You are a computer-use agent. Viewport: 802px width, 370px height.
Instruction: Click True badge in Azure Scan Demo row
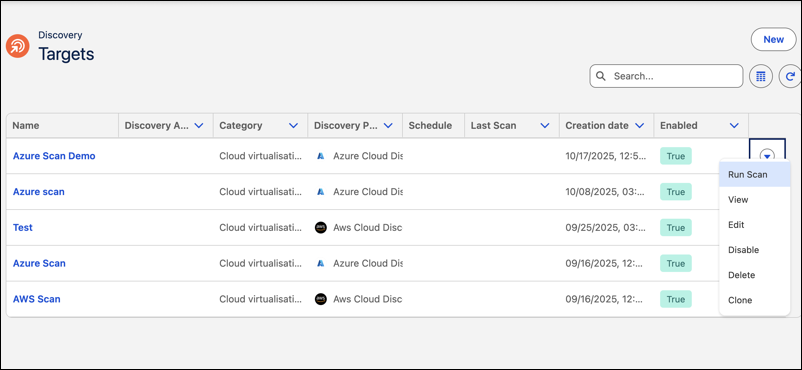[x=676, y=156]
